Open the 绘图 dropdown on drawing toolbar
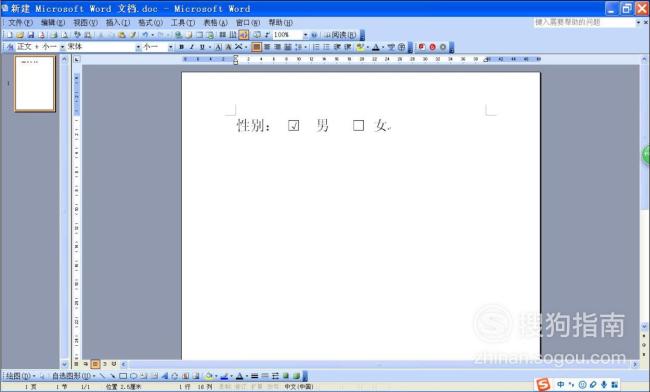650x392 pixels. click(x=20, y=376)
